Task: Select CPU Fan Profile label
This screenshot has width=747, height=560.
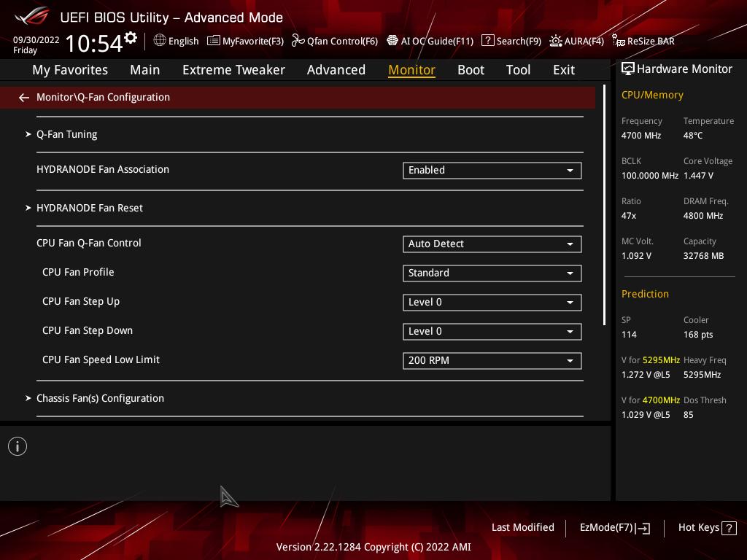Action: click(78, 273)
